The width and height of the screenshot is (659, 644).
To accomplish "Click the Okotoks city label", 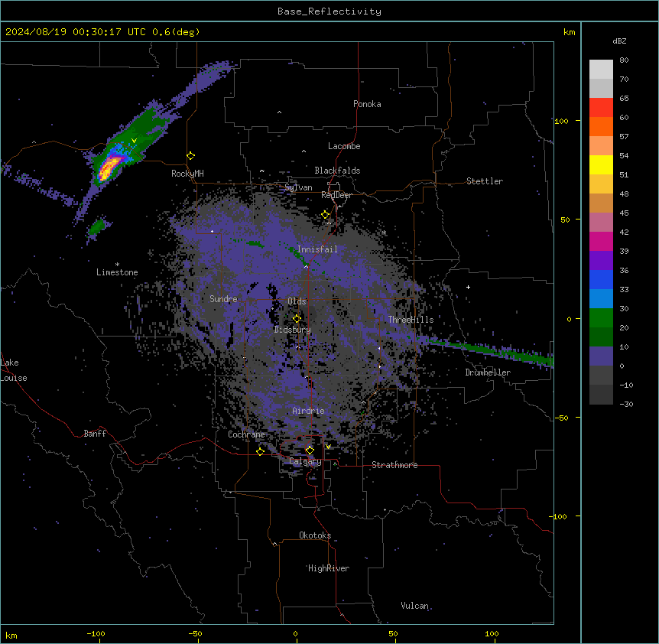I will 315,535.
